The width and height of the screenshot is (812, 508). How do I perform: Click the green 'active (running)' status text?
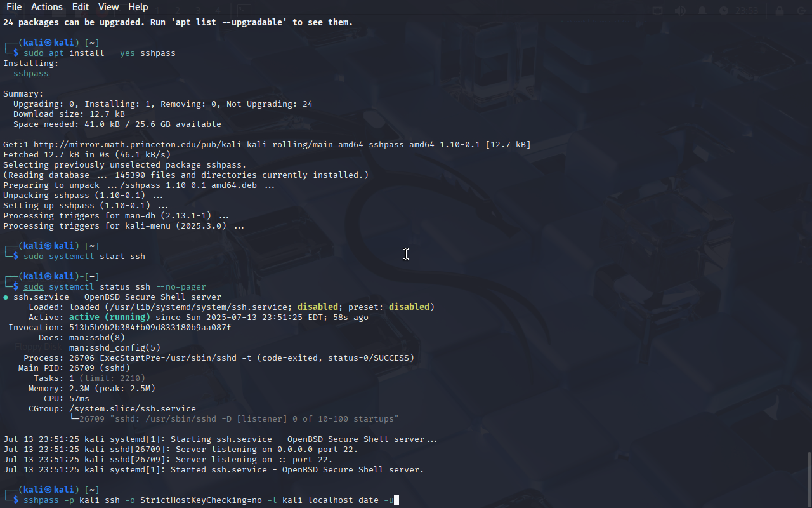(x=110, y=317)
